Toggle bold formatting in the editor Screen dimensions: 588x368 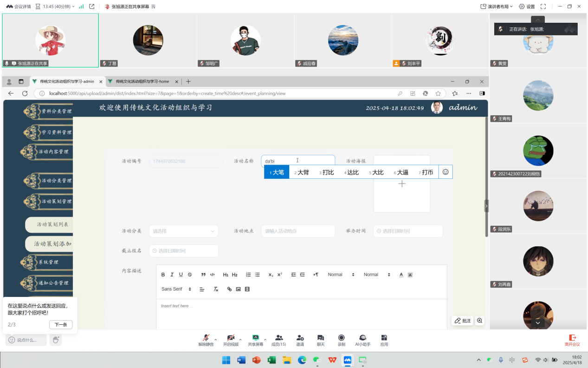(163, 275)
